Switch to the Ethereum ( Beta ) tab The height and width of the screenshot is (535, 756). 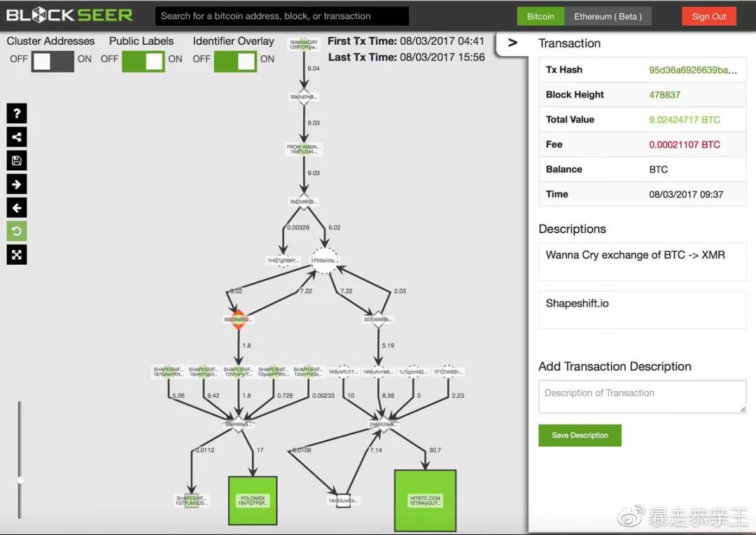coord(608,16)
